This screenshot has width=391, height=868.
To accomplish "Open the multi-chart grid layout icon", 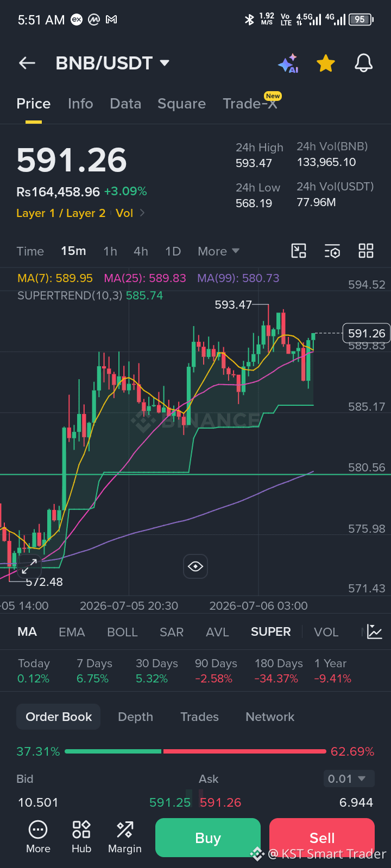I will point(366,251).
